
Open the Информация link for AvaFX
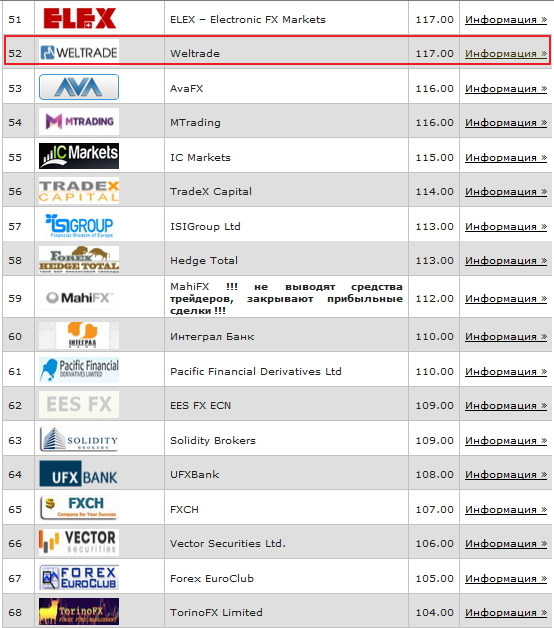coord(506,89)
